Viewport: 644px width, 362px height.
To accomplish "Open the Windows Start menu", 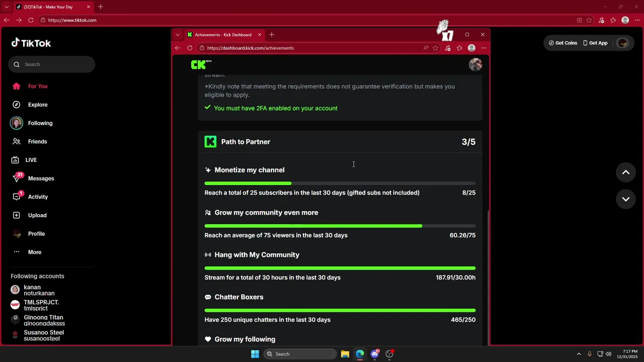I will (x=255, y=354).
